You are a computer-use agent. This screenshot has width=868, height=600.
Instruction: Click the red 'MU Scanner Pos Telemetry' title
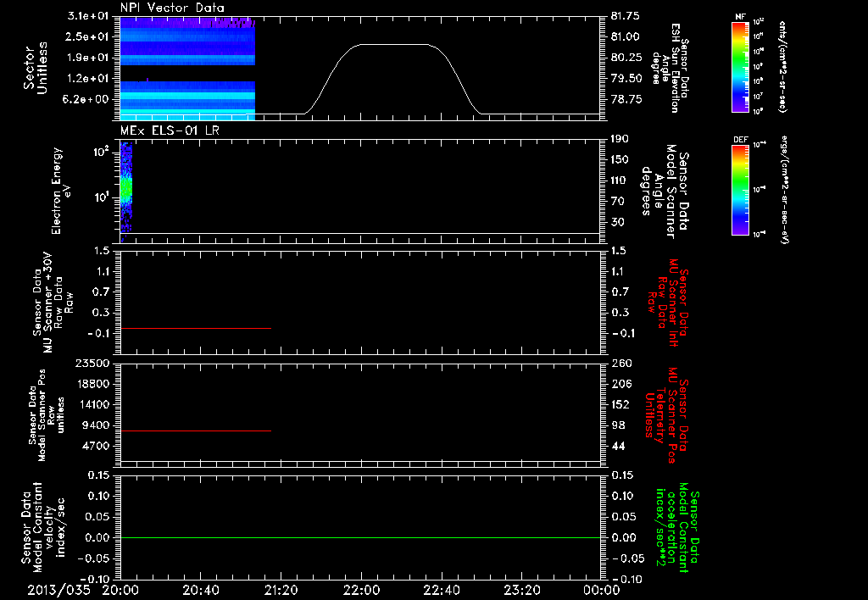click(x=666, y=415)
